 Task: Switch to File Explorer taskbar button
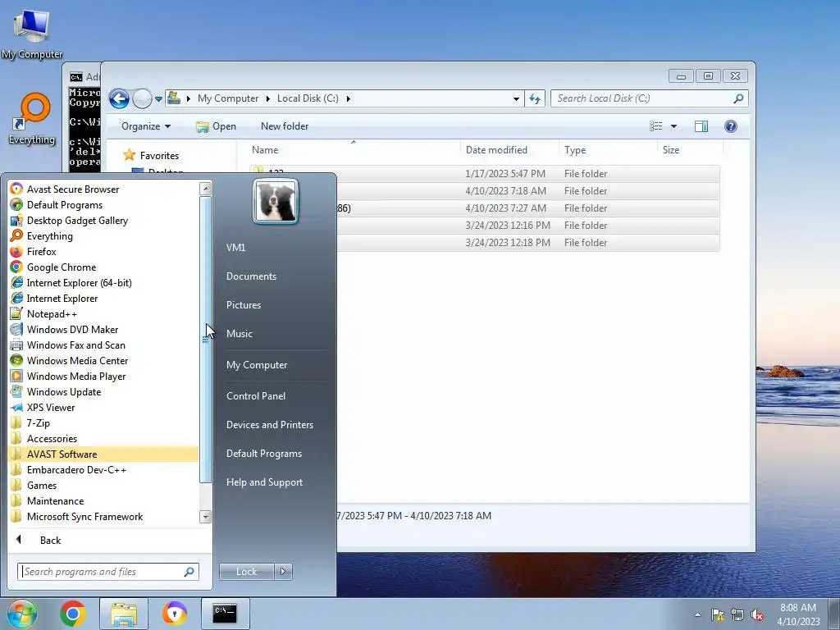(124, 614)
